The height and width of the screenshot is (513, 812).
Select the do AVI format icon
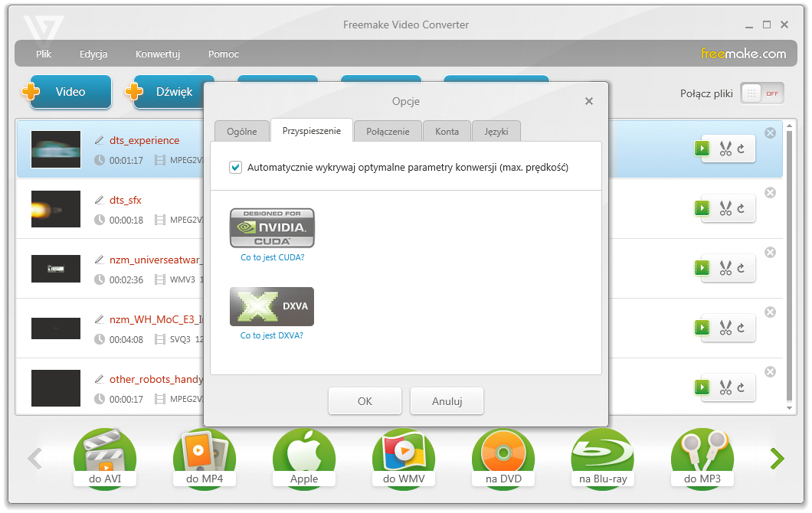105,459
